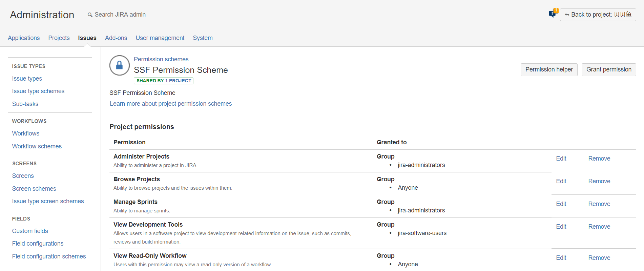Click the Permission column header
Screen dimensions: 644x271
[129, 142]
